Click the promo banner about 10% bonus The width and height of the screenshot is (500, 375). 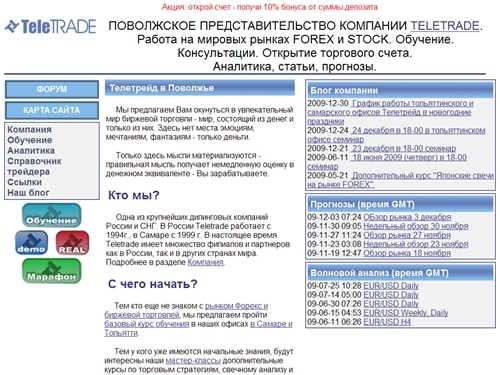[x=270, y=7]
